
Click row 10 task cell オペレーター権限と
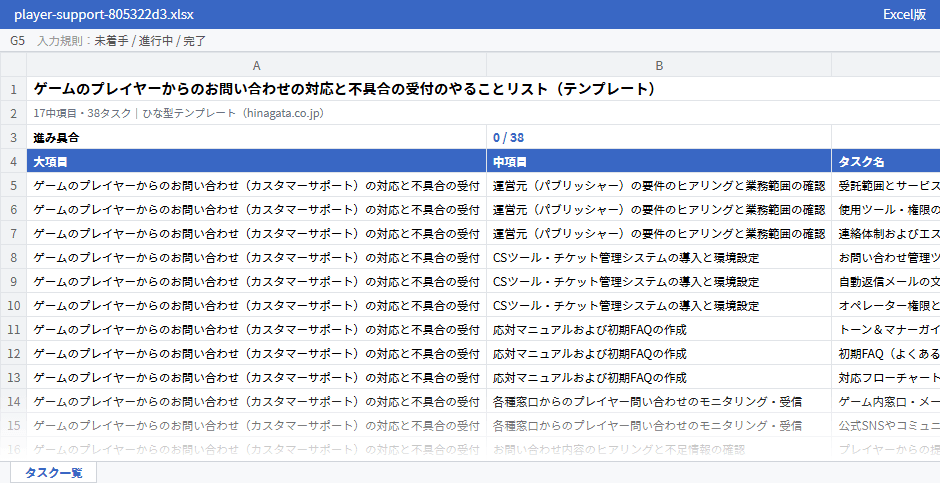885,305
